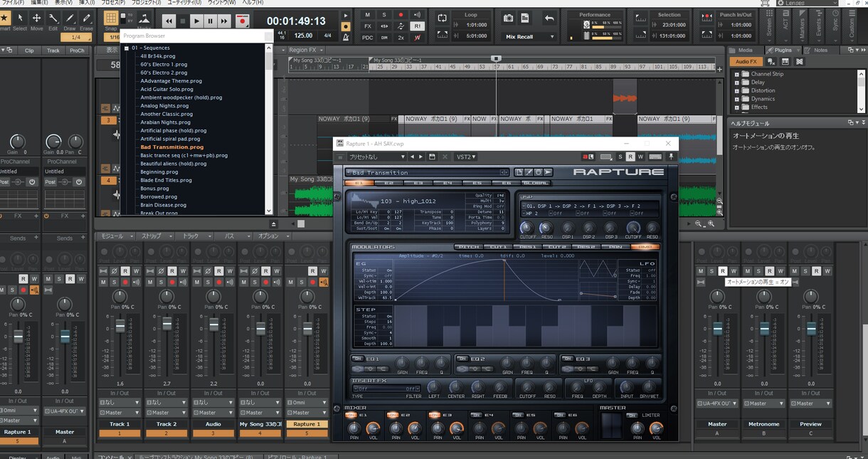Start playback with the Play button
The width and height of the screenshot is (868, 459).
[x=197, y=21]
